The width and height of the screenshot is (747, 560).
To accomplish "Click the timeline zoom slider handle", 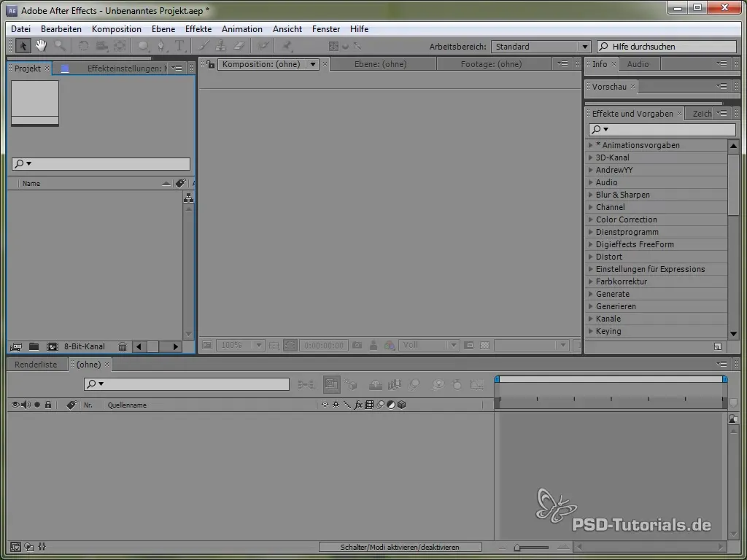I will (x=517, y=548).
